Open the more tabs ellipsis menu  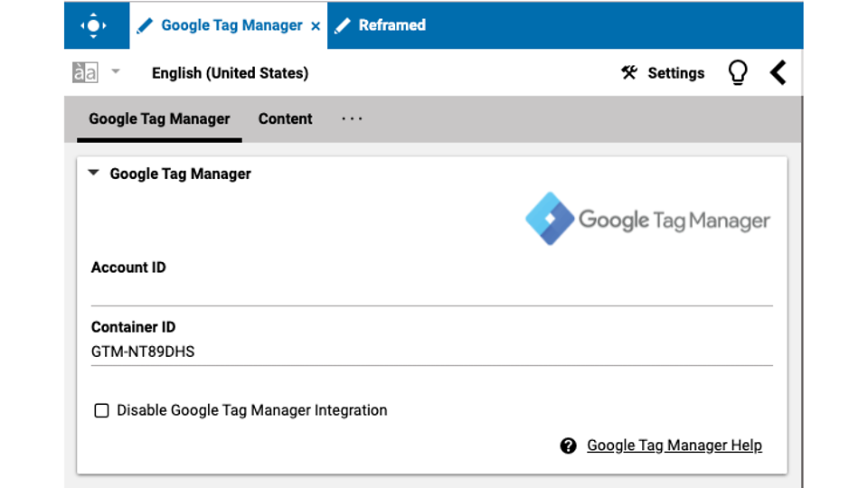click(x=352, y=118)
